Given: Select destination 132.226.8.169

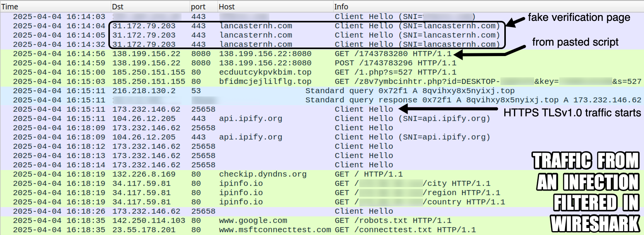Looking at the screenshot, I should pos(144,174).
